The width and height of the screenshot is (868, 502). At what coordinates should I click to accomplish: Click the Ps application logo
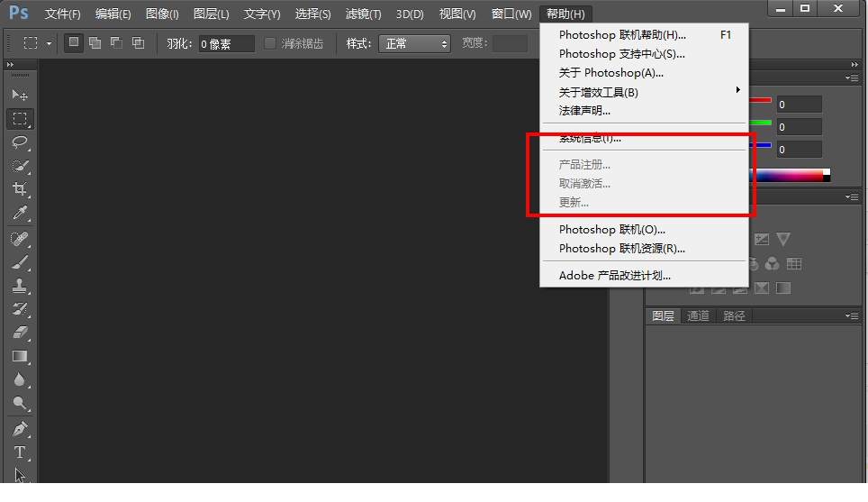(x=18, y=13)
